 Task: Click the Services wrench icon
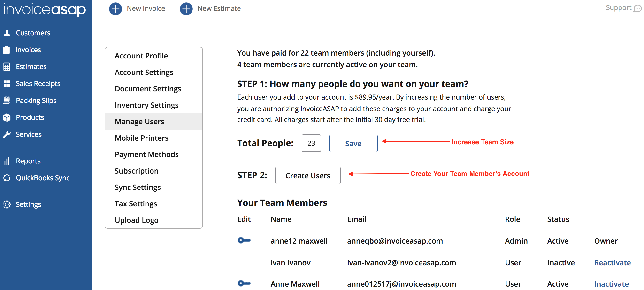point(7,134)
